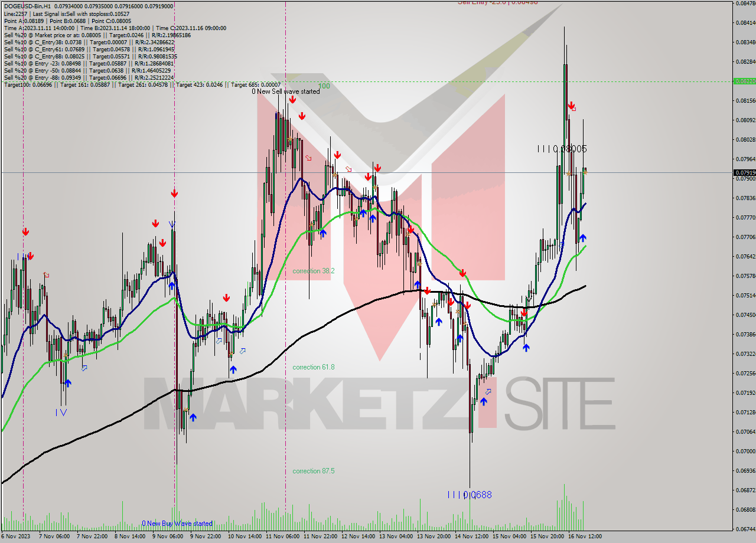This screenshot has height=543, width=756.
Task: Click the '8 Nov 14:00' time axis label
Action: [x=131, y=537]
